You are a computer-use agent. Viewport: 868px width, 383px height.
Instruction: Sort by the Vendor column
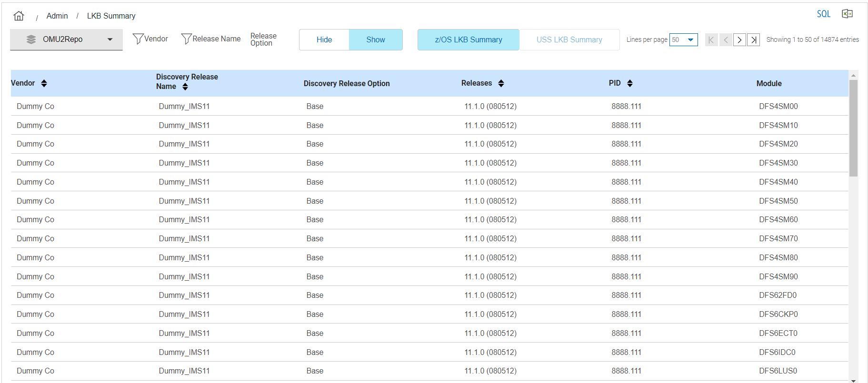44,84
